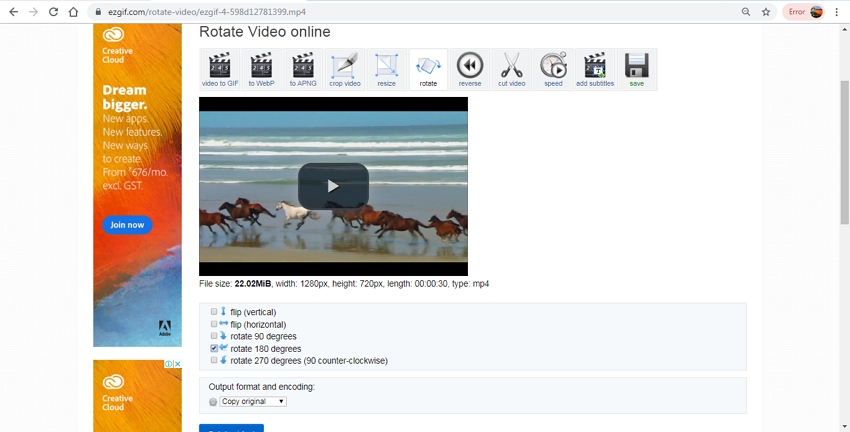Enable the flip (vertical) checkbox

(214, 312)
